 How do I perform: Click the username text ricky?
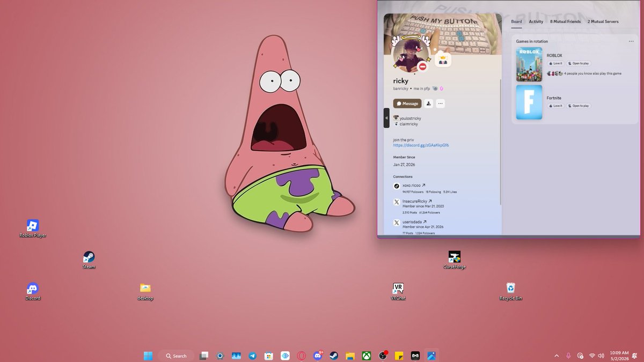[x=400, y=81]
